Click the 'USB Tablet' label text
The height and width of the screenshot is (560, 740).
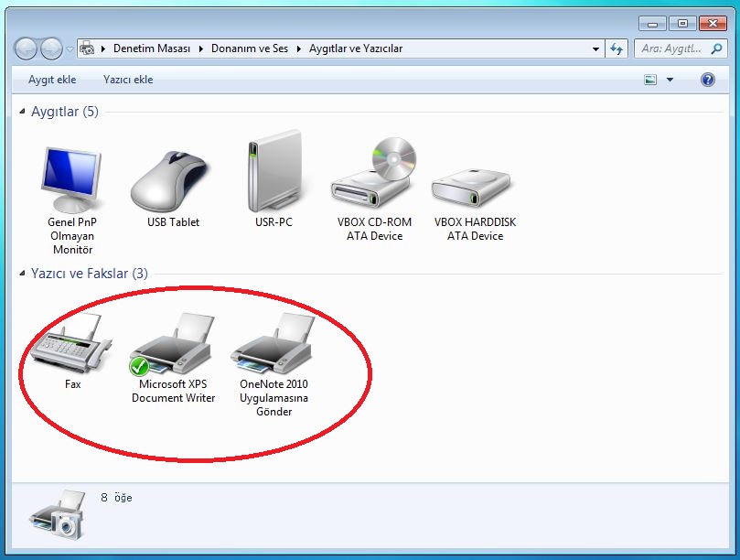[173, 222]
